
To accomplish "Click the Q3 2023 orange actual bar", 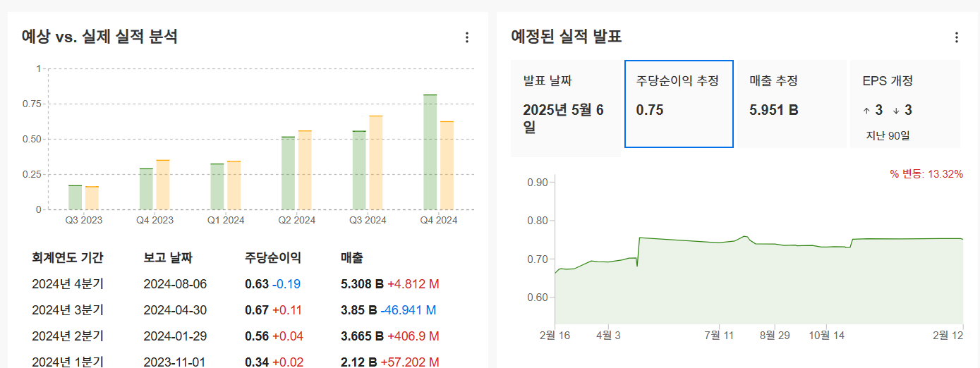I will click(x=92, y=198).
